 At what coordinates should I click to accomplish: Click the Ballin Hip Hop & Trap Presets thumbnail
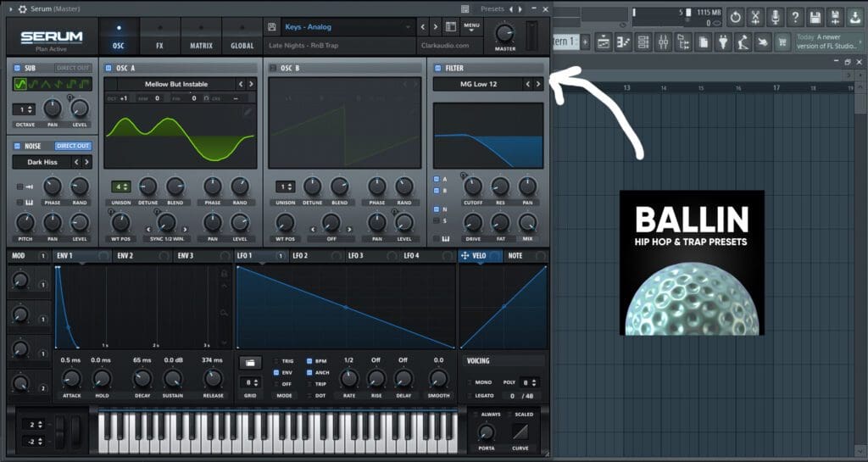pos(692,263)
